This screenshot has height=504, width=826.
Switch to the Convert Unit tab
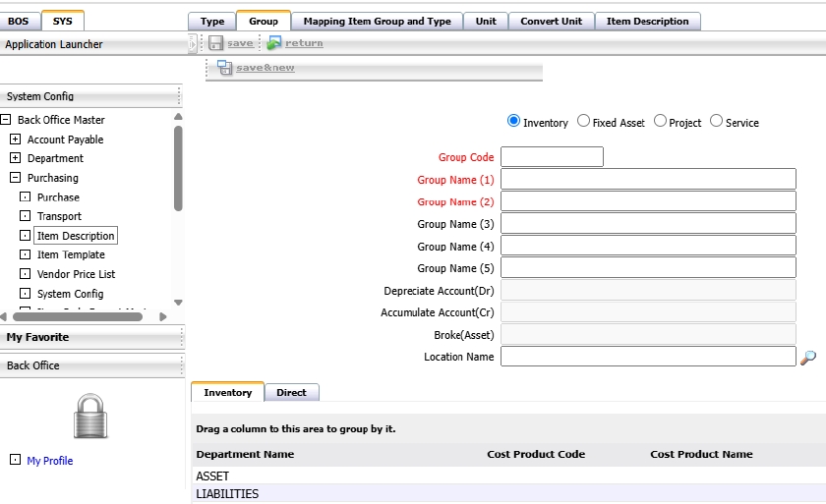[x=551, y=21]
